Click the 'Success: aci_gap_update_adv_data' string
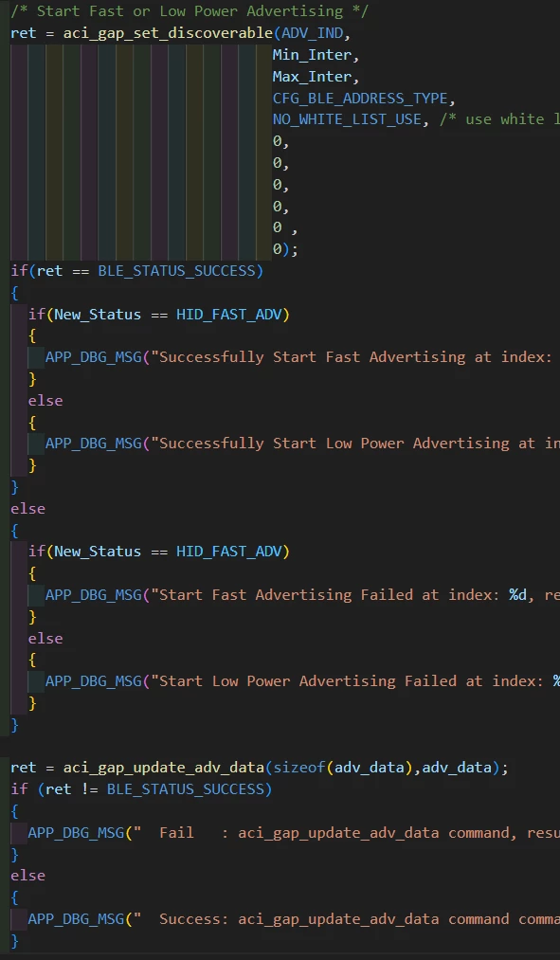560x960 pixels. [x=347, y=919]
